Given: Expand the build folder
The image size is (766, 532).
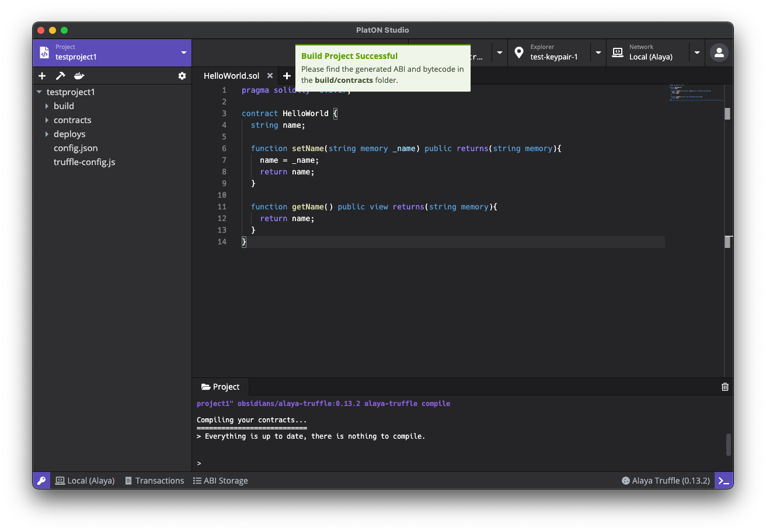Looking at the screenshot, I should click(47, 106).
